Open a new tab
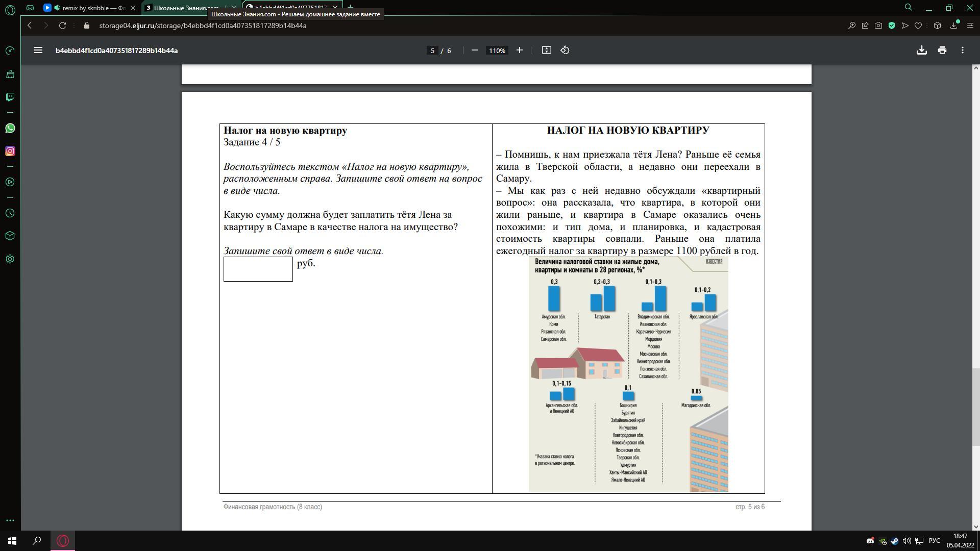 (351, 7)
